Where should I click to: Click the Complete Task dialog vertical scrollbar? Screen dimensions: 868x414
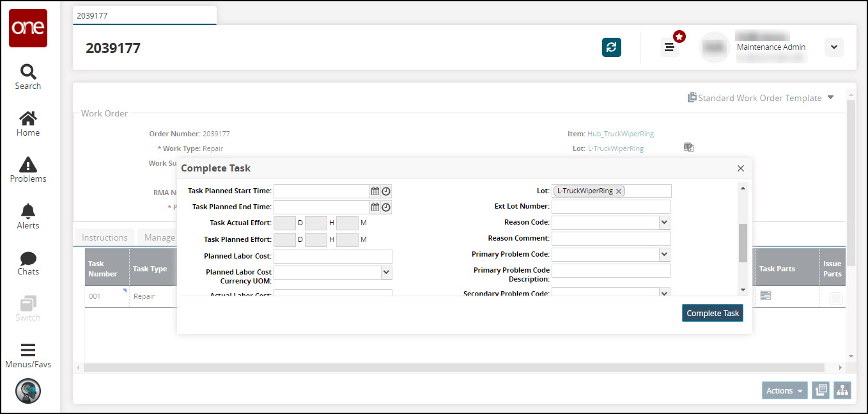[742, 243]
